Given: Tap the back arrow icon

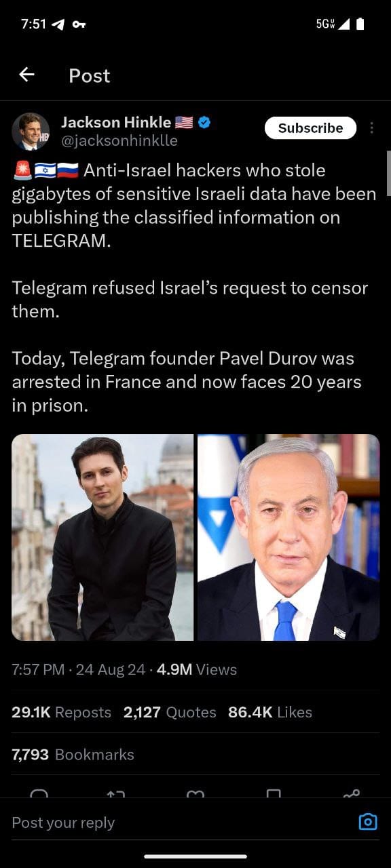Looking at the screenshot, I should click(26, 75).
